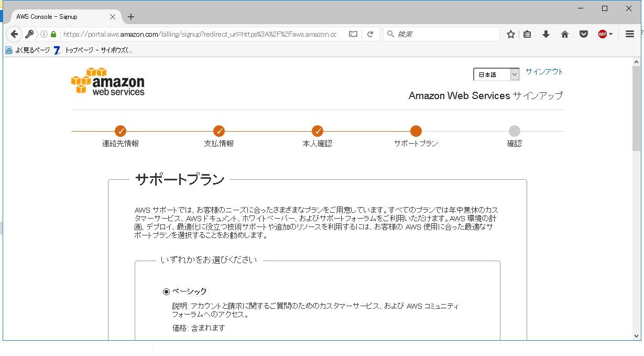Close the browser window
Screen dimensions: 644x356
pyautogui.click(x=629, y=8)
